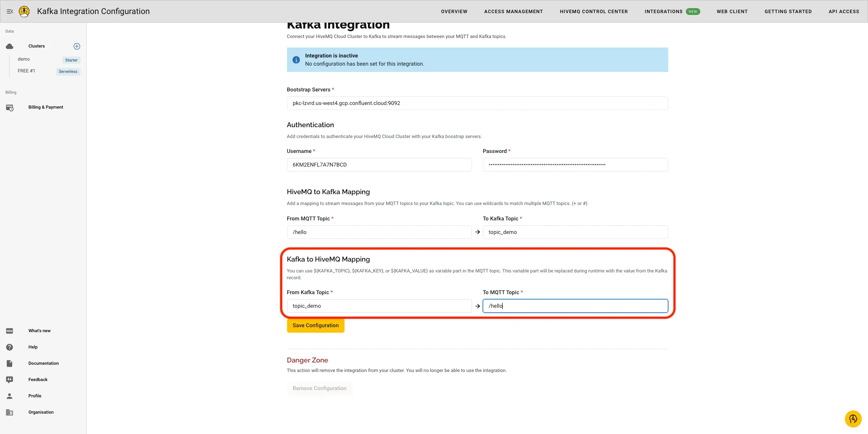868x434 pixels.
Task: Click the 'Integration is inactive' text
Action: pyautogui.click(x=331, y=56)
